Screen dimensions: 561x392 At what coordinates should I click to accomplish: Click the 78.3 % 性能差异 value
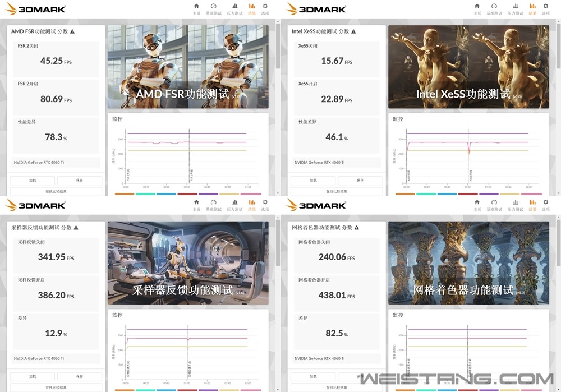[x=56, y=137]
